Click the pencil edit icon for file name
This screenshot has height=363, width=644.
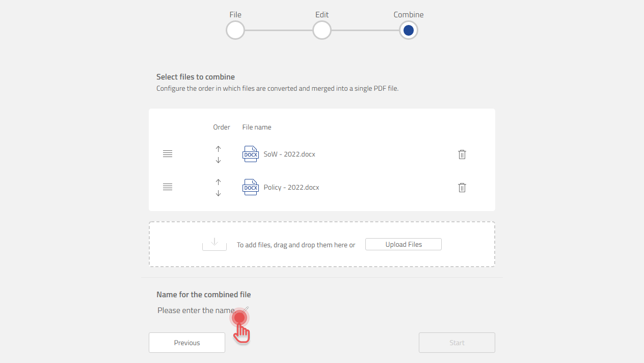click(246, 309)
